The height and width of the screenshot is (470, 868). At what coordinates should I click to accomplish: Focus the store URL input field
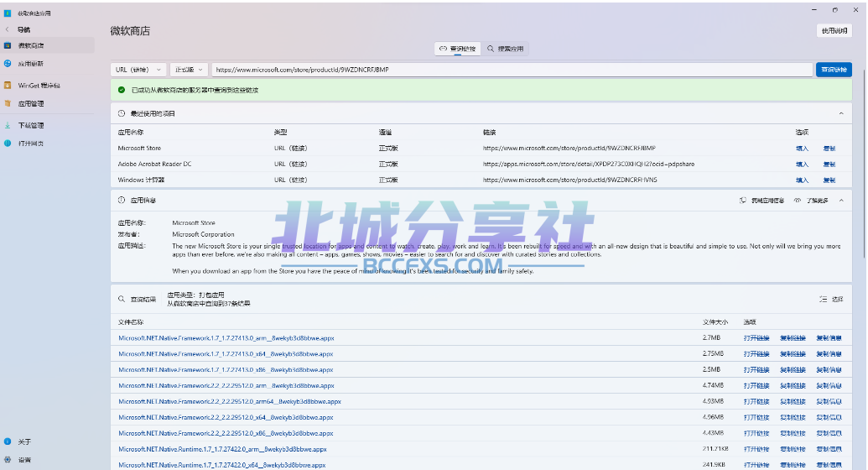(512, 70)
